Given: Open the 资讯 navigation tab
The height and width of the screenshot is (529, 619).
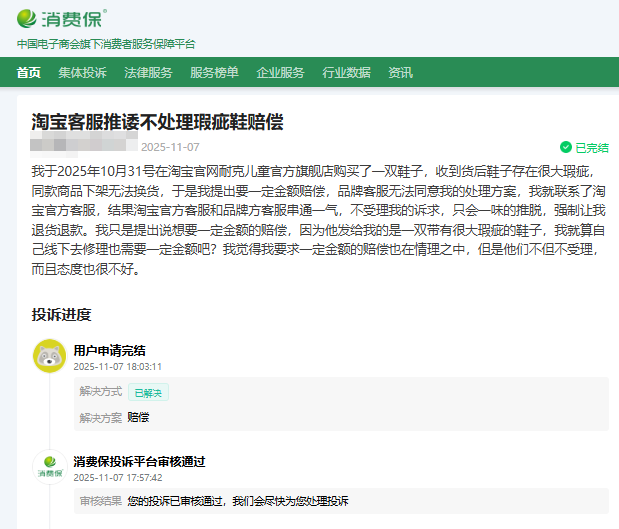Looking at the screenshot, I should pyautogui.click(x=400, y=73).
